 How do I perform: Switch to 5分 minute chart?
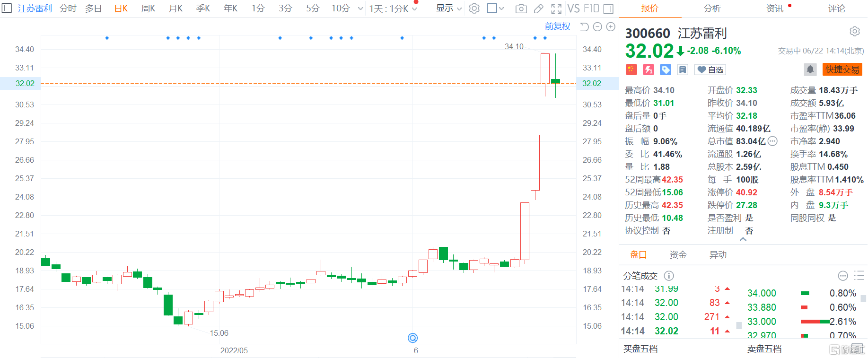coord(313,9)
